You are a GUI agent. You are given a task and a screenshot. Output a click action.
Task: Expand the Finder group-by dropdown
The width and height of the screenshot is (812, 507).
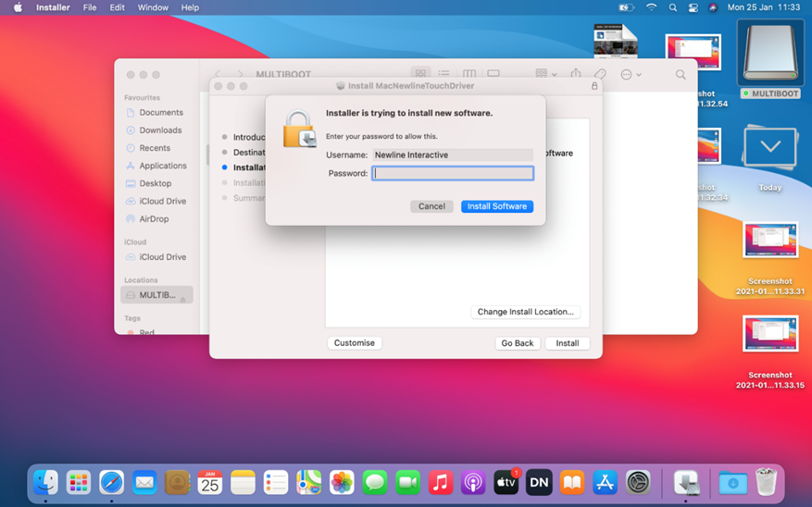pos(546,74)
